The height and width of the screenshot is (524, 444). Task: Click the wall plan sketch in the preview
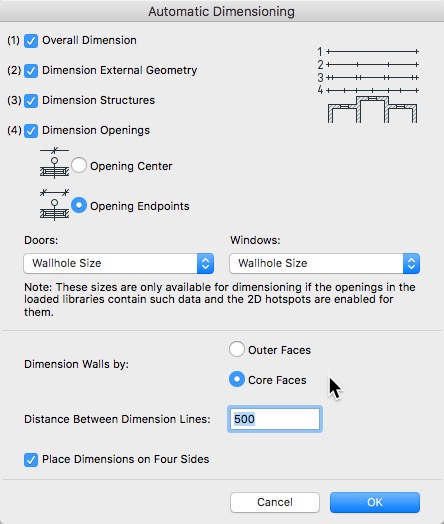tap(372, 109)
